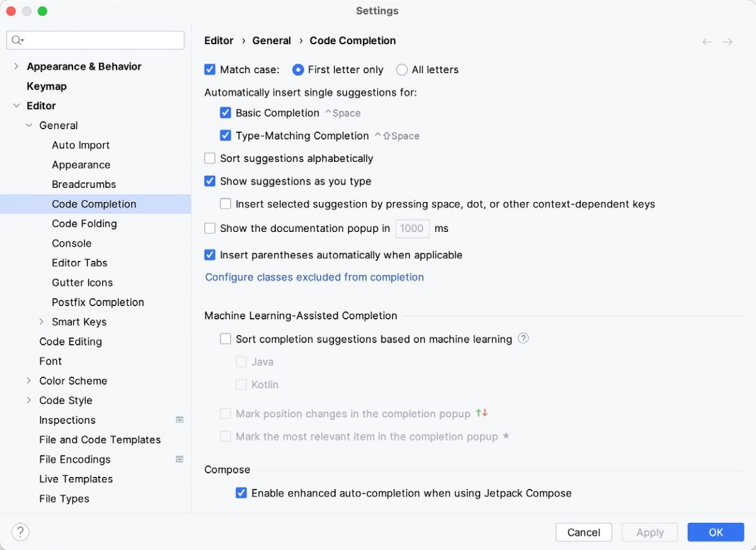Image resolution: width=756 pixels, height=550 pixels.
Task: Open Configure classes excluded from completion
Action: (314, 277)
